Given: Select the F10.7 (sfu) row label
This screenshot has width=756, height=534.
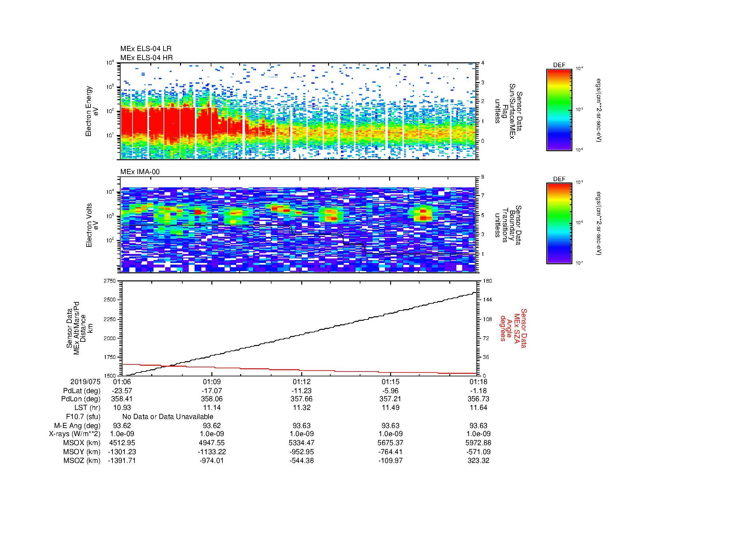Looking at the screenshot, I should click(83, 417).
